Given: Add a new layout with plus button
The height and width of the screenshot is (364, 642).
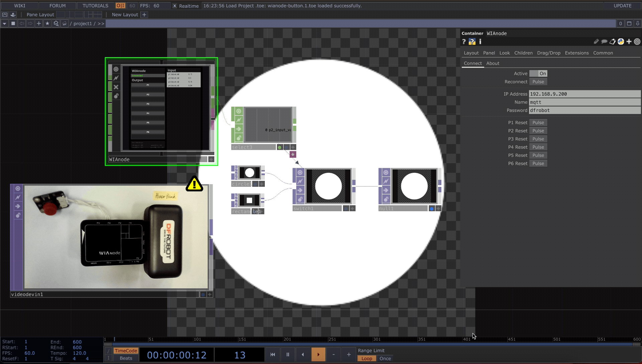Looking at the screenshot, I should [x=144, y=15].
